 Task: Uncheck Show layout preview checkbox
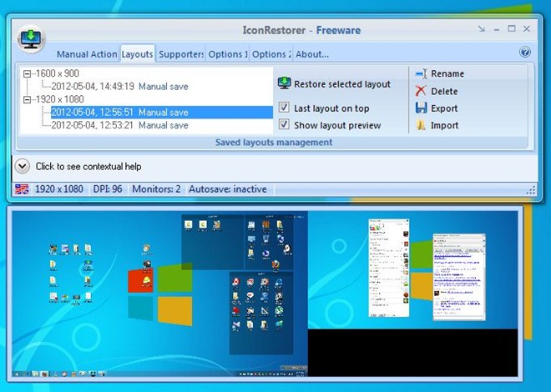(284, 124)
